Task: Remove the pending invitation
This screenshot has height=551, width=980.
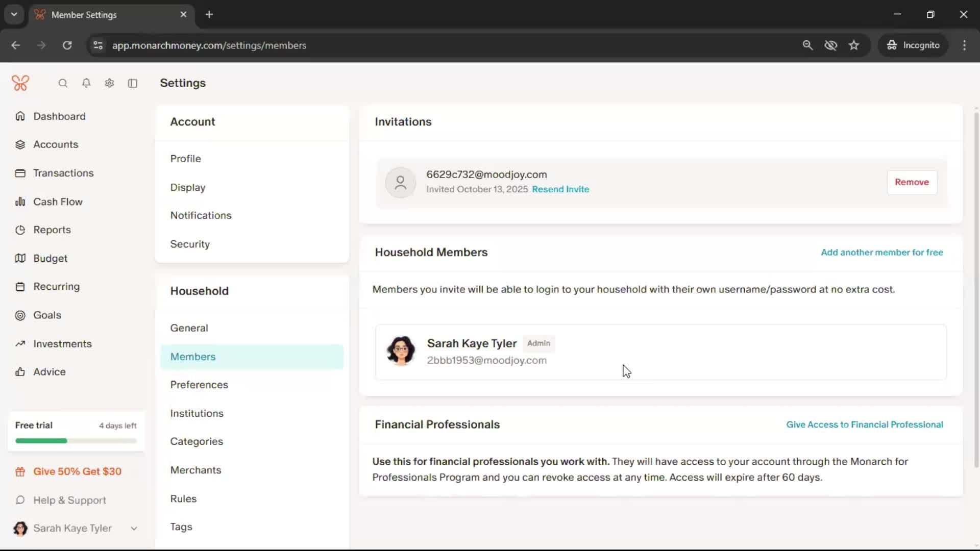Action: (912, 182)
